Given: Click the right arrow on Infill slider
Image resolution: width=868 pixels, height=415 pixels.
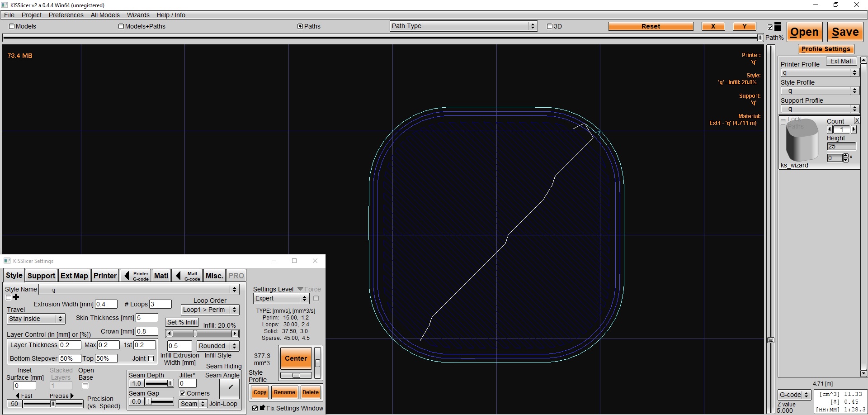Looking at the screenshot, I should click(235, 334).
